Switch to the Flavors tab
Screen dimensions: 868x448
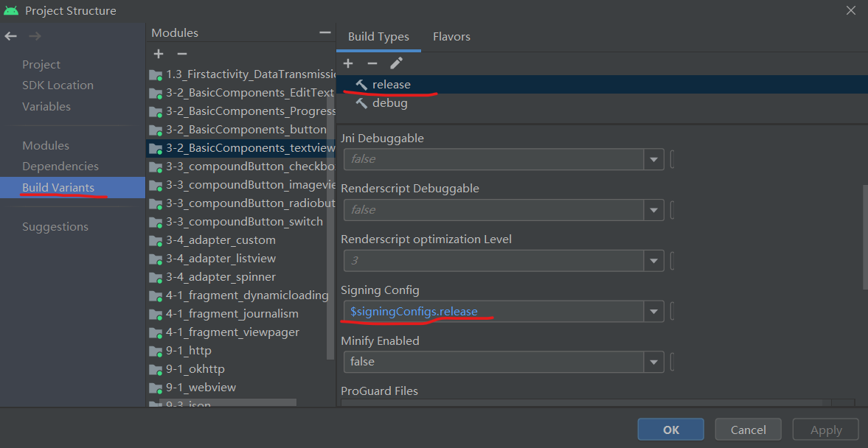[451, 36]
